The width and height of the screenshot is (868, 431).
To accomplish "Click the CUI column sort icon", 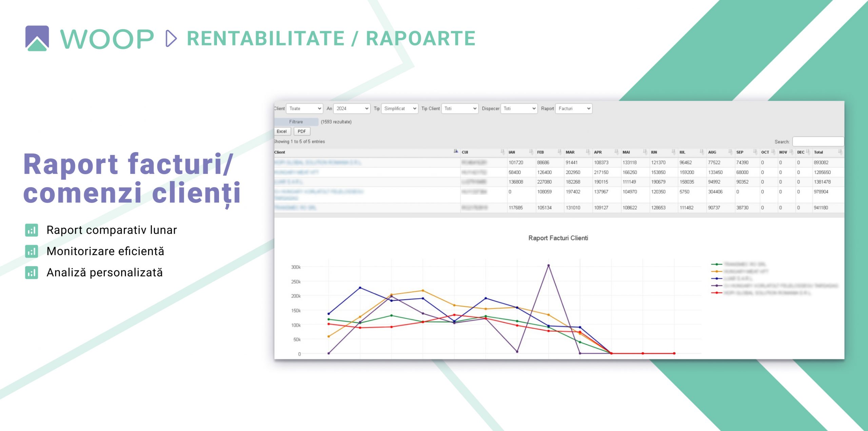I will tap(502, 152).
